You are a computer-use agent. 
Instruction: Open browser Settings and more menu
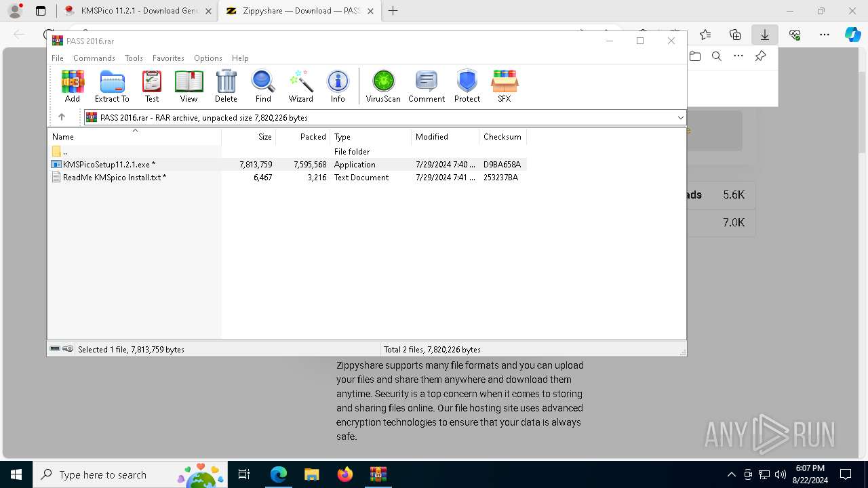[x=825, y=35]
